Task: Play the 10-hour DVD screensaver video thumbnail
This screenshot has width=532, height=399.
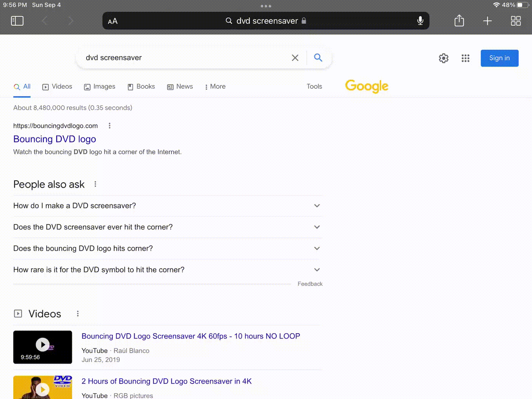Action: (x=42, y=345)
